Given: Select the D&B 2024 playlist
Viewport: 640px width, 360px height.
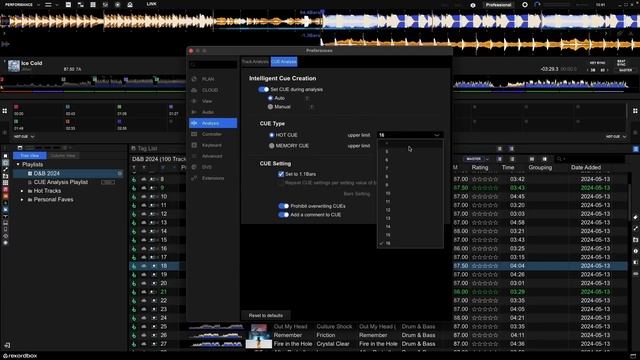Looking at the screenshot, I should pos(68,173).
